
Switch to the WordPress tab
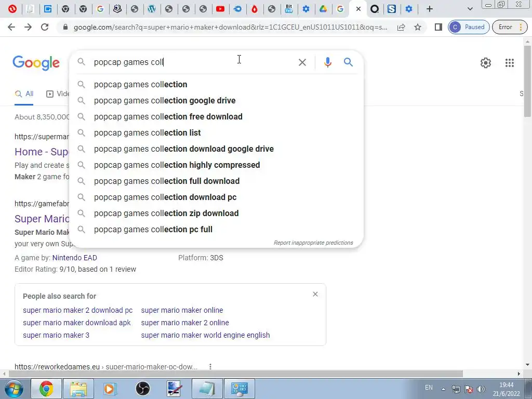[x=152, y=9]
